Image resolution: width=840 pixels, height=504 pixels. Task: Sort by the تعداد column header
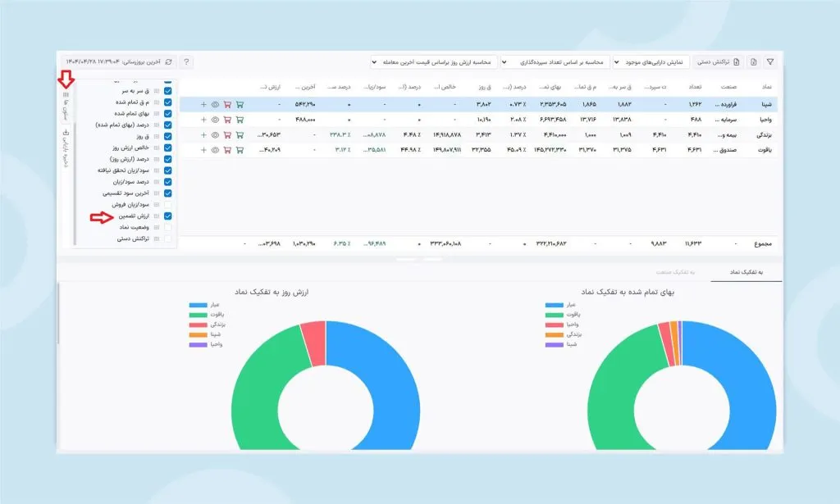695,87
